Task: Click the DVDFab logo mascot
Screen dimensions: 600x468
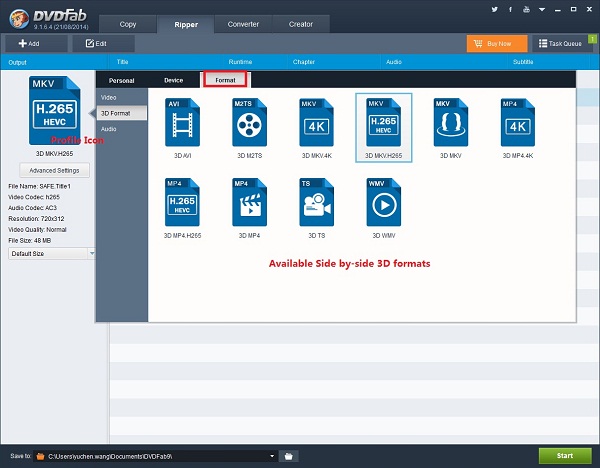Action: pos(19,18)
